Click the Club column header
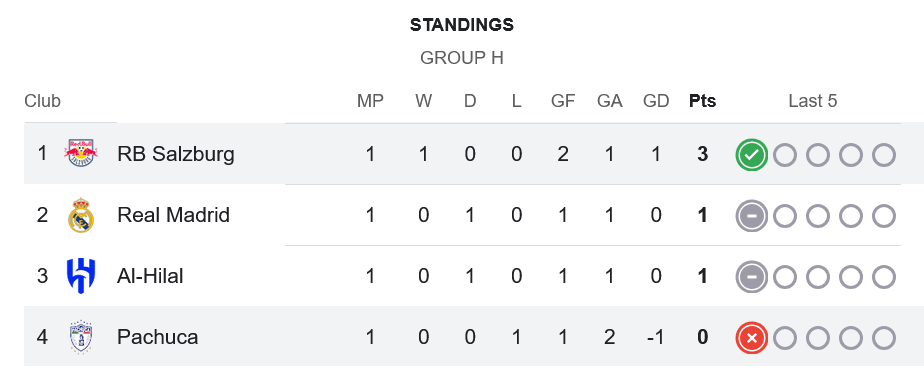This screenshot has height=384, width=924. (x=42, y=101)
